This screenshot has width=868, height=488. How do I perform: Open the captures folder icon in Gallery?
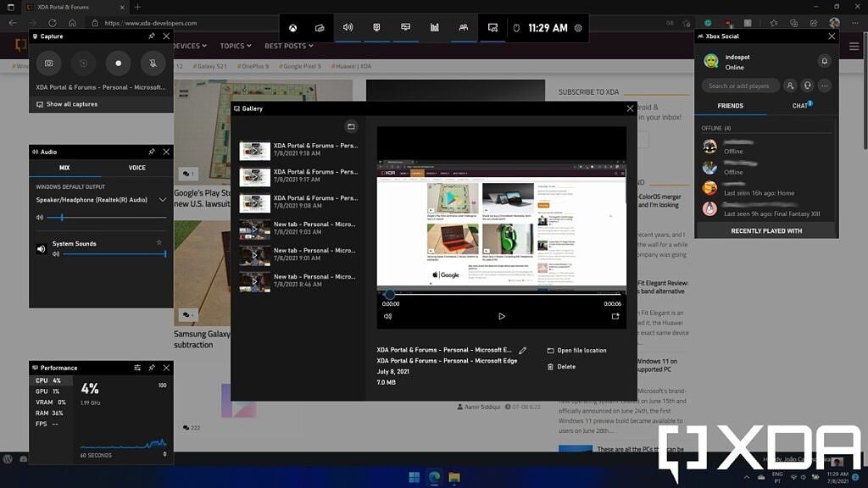(351, 125)
